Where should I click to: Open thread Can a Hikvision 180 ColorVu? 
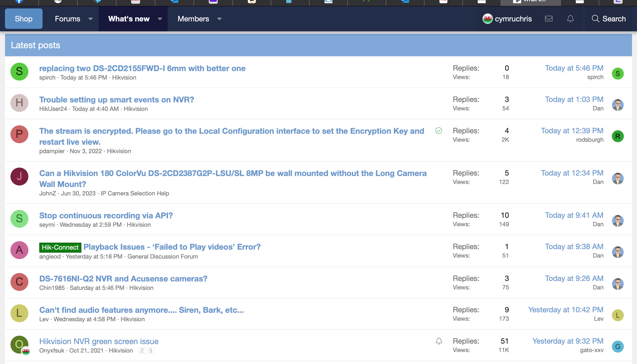(x=233, y=179)
